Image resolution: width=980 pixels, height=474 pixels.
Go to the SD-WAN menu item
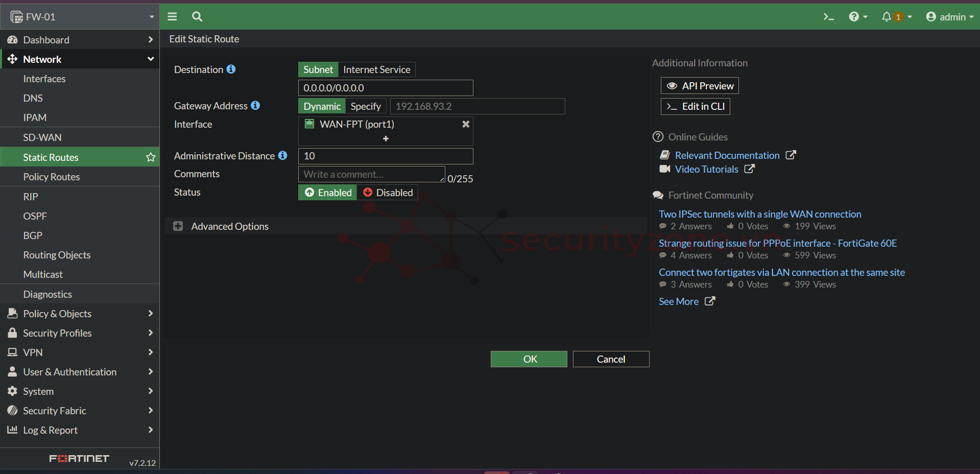(42, 137)
